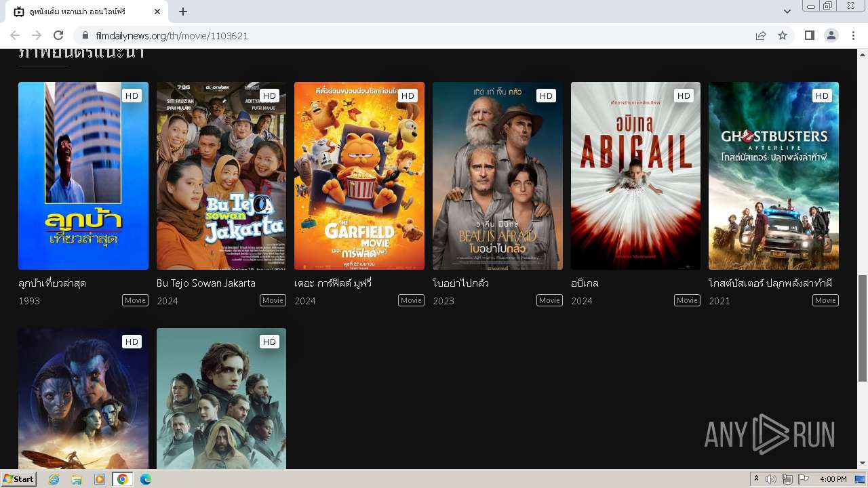Click the page vertical scrollbar thumb
The image size is (868, 488).
863,328
